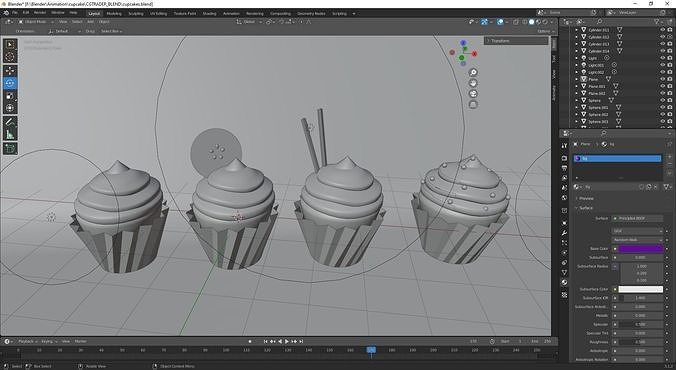Image resolution: width=676 pixels, height=370 pixels.
Task: Click the white Subsurface Color swatch
Action: (641, 289)
